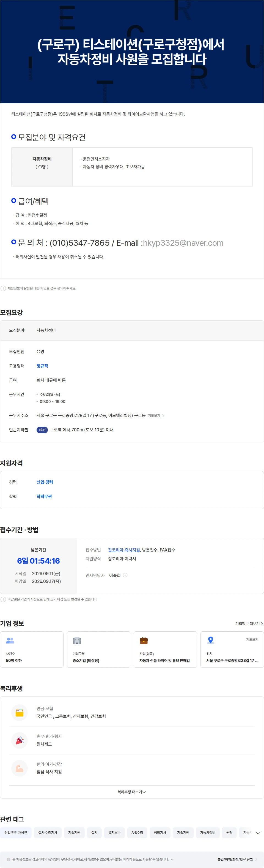Click the 연금·보험 benefits icon

[x=20, y=712]
